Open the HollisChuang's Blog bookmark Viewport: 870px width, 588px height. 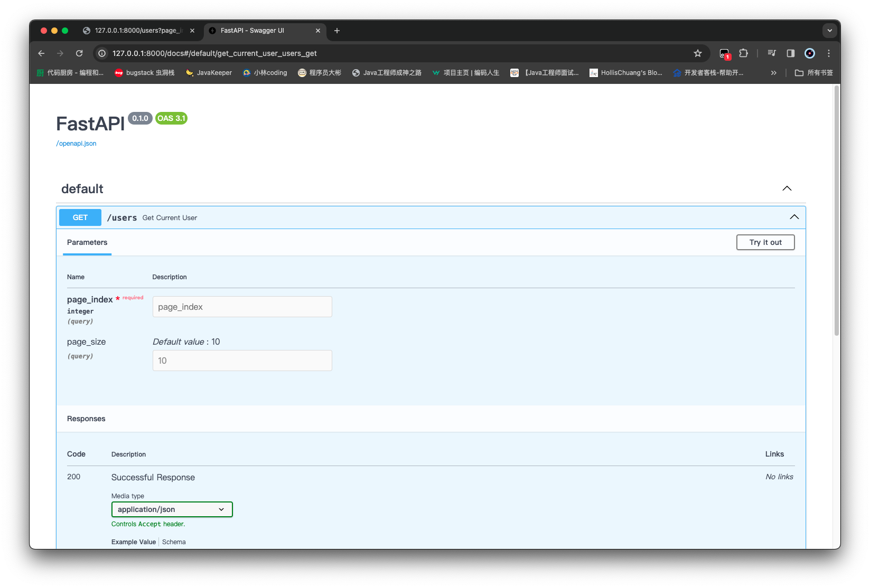[x=626, y=73]
